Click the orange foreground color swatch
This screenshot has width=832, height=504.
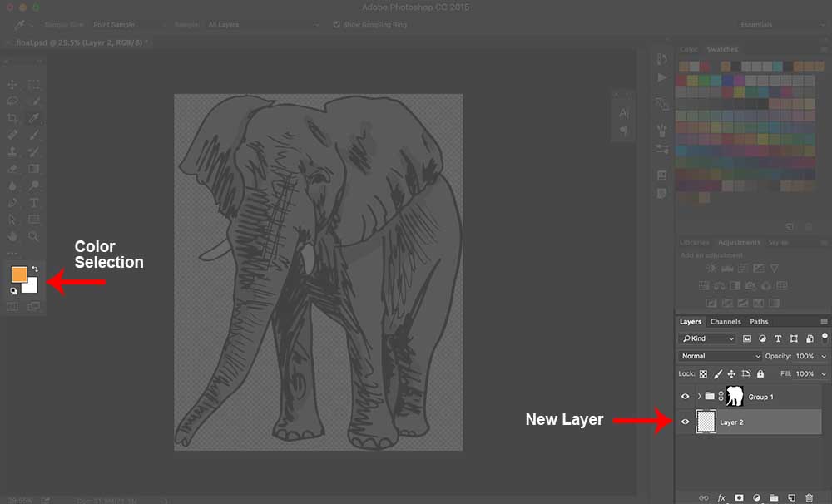tap(19, 275)
